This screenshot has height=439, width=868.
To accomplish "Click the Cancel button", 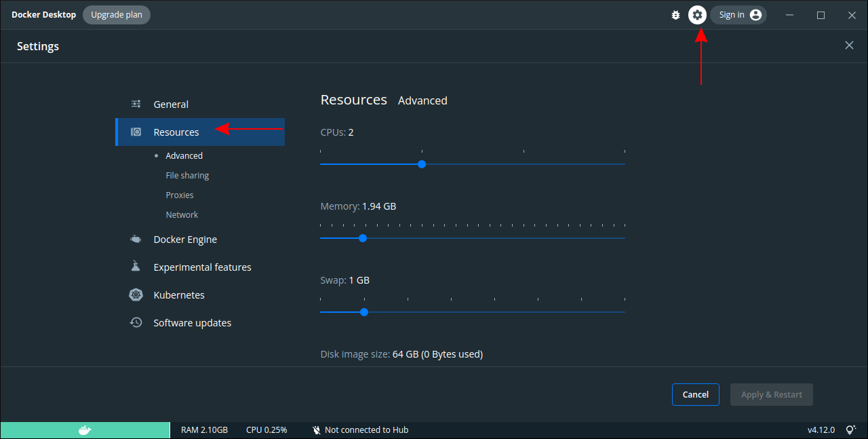I will 695,394.
